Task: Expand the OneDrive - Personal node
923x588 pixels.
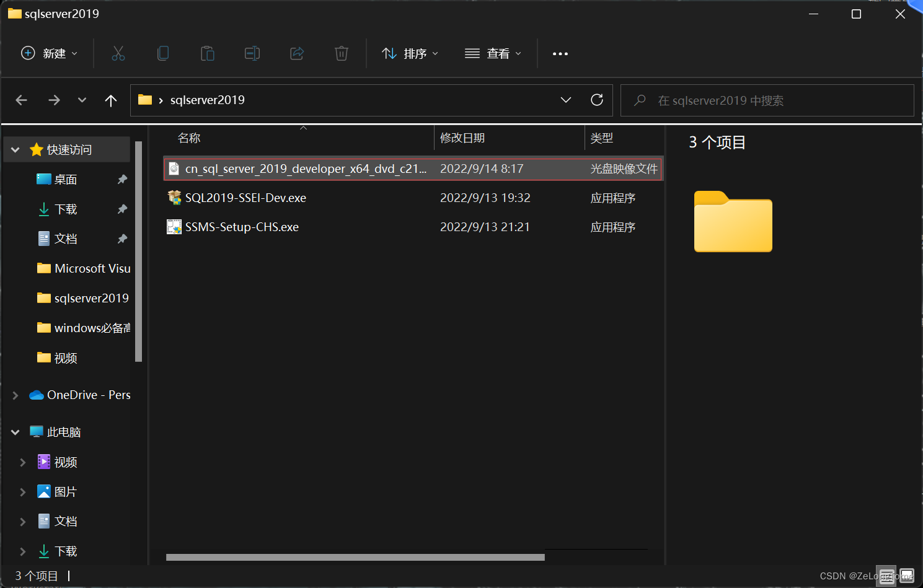Action: pos(15,395)
